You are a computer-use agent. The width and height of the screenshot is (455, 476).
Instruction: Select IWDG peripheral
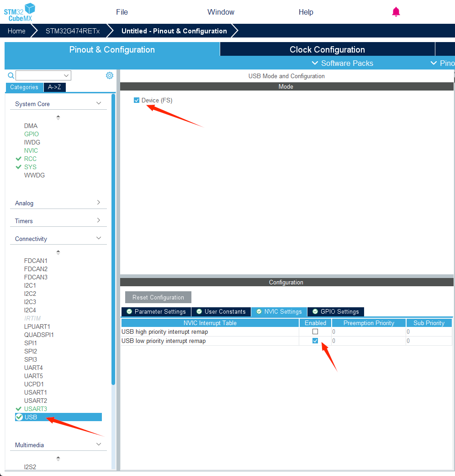point(32,142)
